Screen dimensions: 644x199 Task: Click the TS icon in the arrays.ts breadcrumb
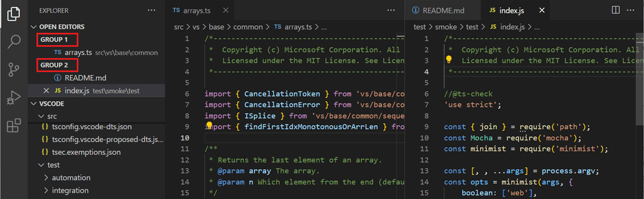pyautogui.click(x=277, y=26)
